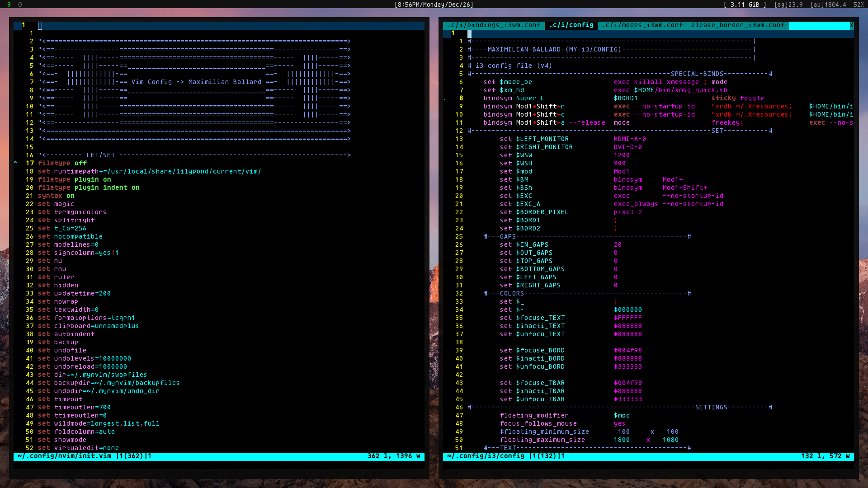Click the ~/.config/nvim/init.vim statusline path

tap(64, 456)
